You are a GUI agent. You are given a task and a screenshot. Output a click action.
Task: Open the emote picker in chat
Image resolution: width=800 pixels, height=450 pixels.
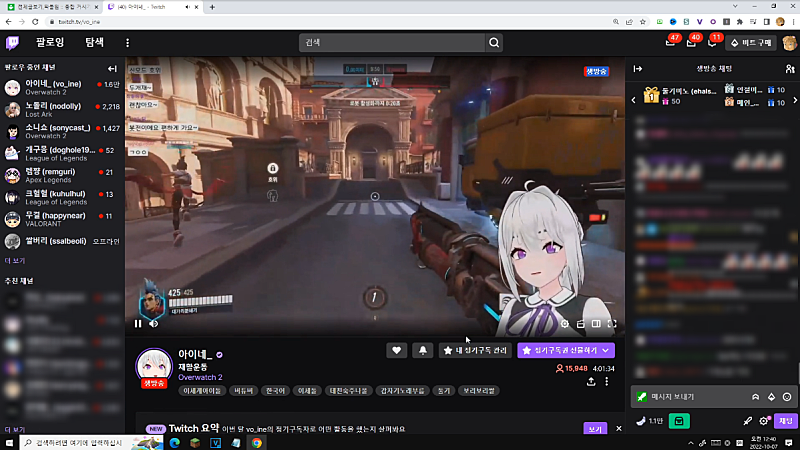click(787, 397)
